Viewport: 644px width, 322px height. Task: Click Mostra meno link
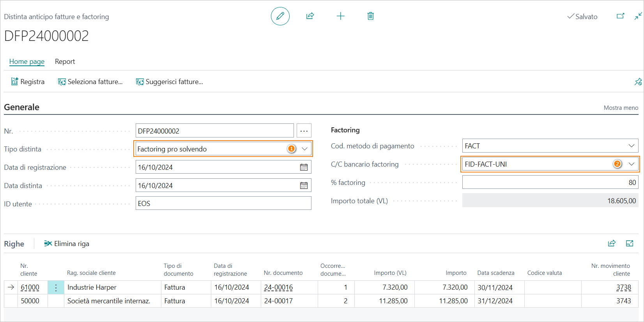point(621,108)
